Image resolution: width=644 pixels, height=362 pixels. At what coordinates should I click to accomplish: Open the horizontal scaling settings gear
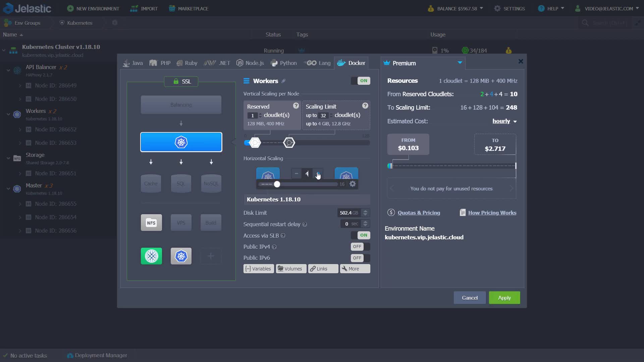click(352, 184)
